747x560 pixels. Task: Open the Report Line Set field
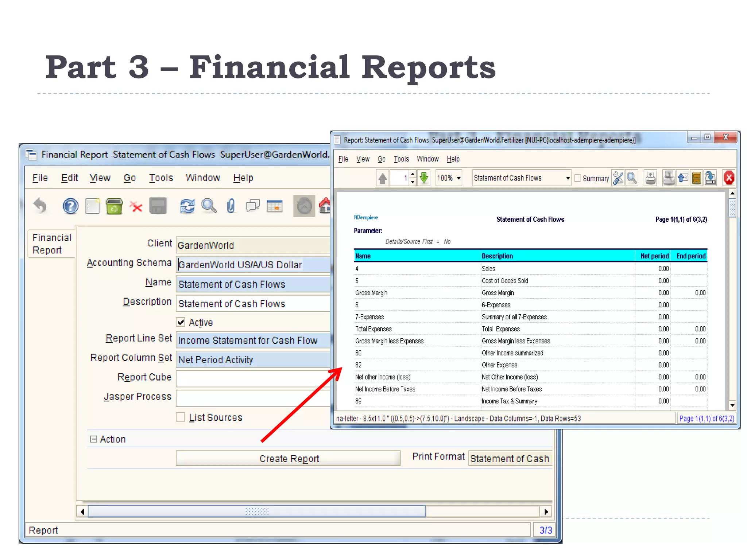[x=253, y=340]
